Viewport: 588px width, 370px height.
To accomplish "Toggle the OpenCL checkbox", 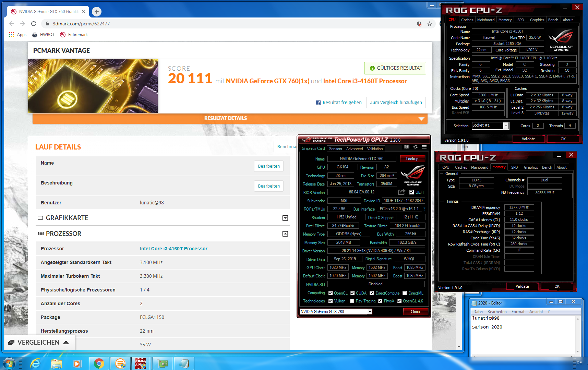I will click(330, 293).
